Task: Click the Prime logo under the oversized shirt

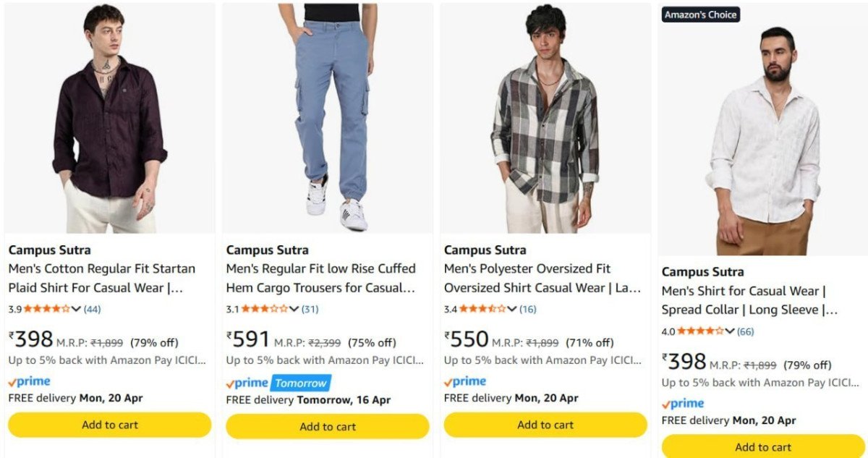Action: tap(465, 382)
